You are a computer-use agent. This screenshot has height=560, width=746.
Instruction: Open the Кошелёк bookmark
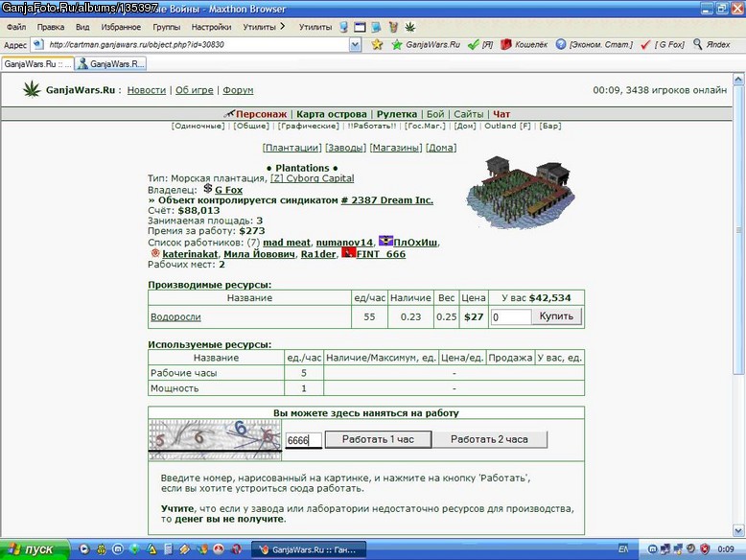pyautogui.click(x=525, y=45)
